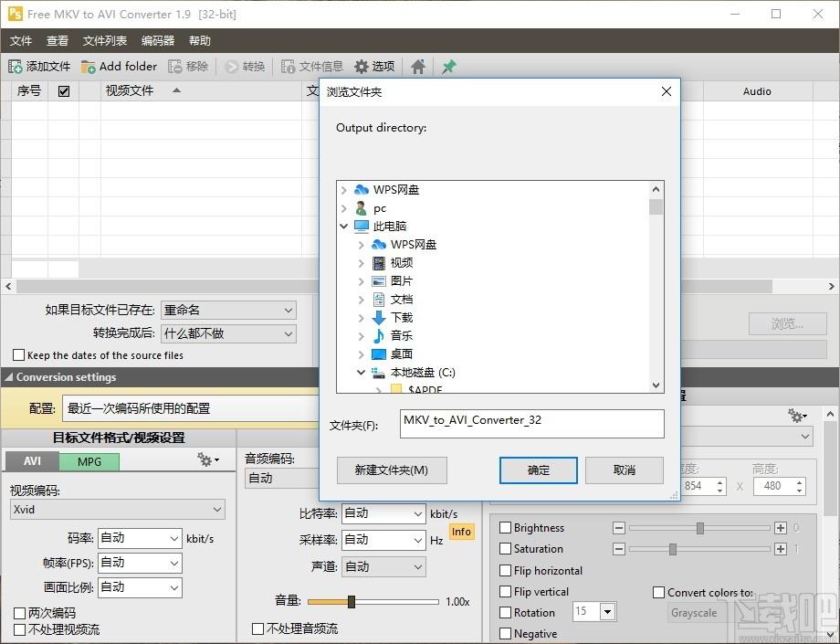Click the brightness minus icon
Viewport: 840px width, 644px height.
point(619,528)
